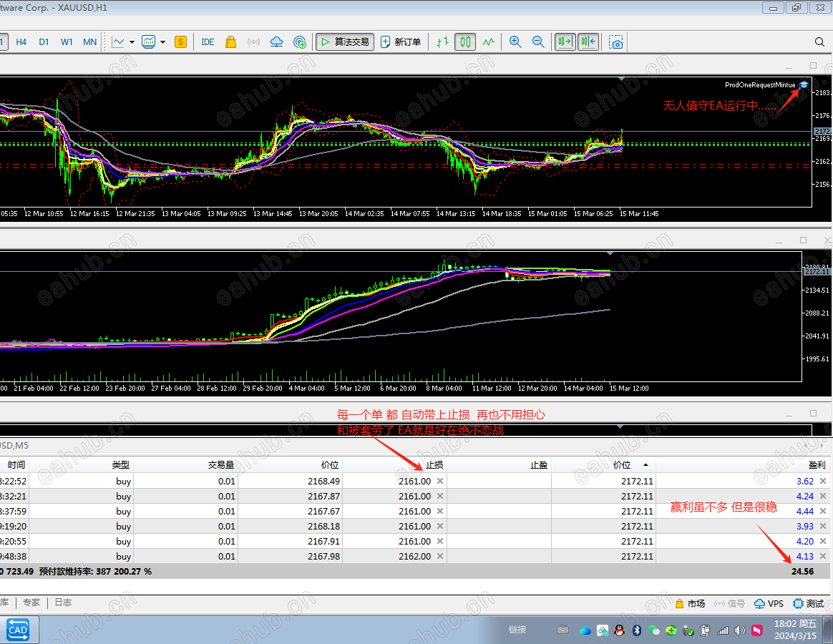Switch chart to candlestick display
The height and width of the screenshot is (644, 833).
465,42
